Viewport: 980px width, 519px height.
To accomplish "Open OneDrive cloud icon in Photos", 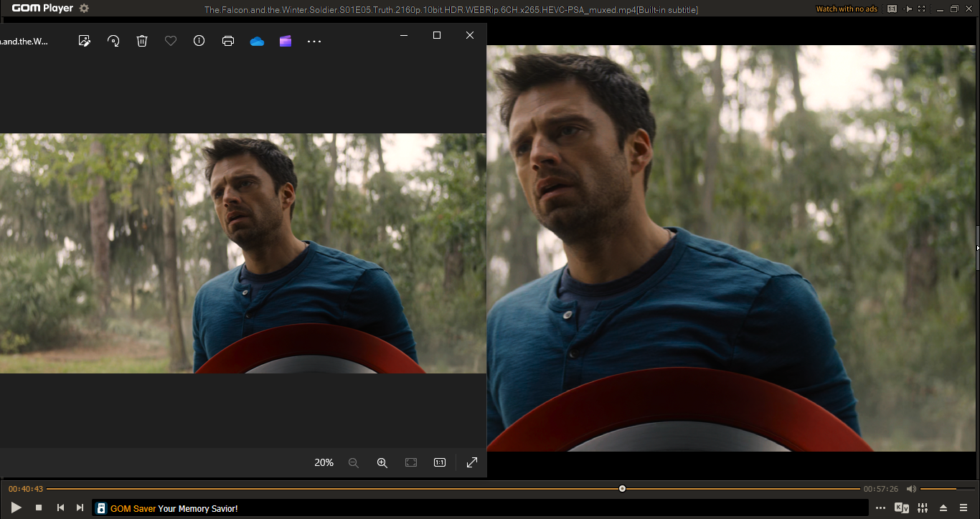I will click(257, 41).
